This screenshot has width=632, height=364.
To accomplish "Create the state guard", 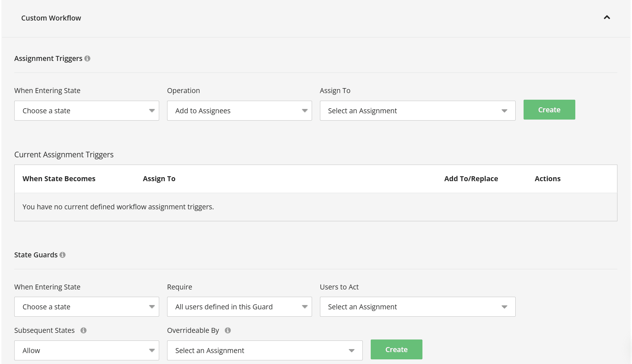I will [x=396, y=349].
